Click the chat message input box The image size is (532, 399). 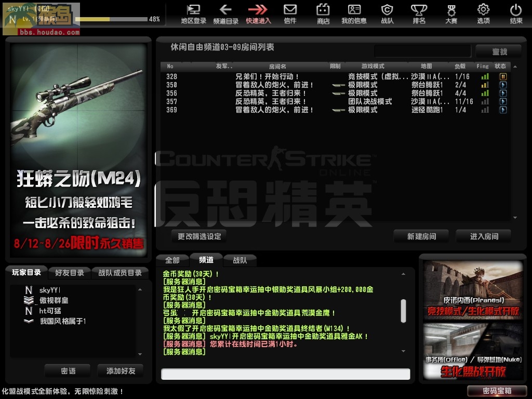[x=285, y=374]
